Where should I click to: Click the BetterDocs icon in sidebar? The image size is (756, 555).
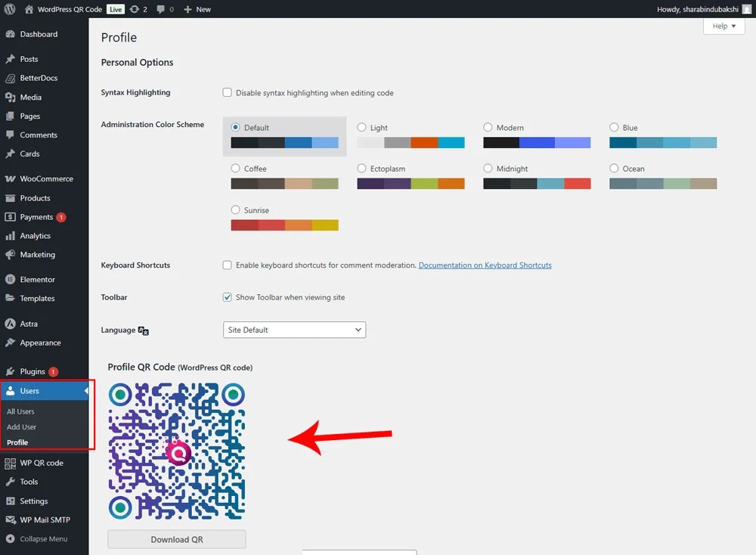point(10,78)
